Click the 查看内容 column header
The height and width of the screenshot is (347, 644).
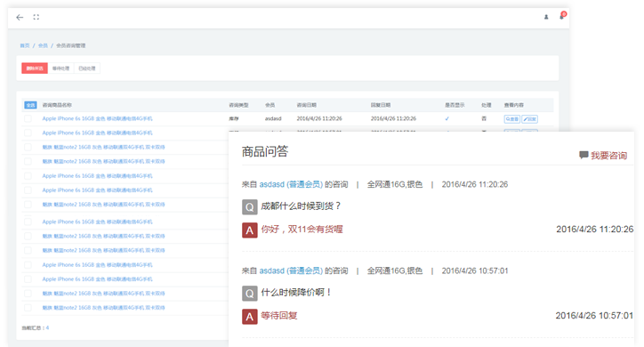click(x=514, y=105)
